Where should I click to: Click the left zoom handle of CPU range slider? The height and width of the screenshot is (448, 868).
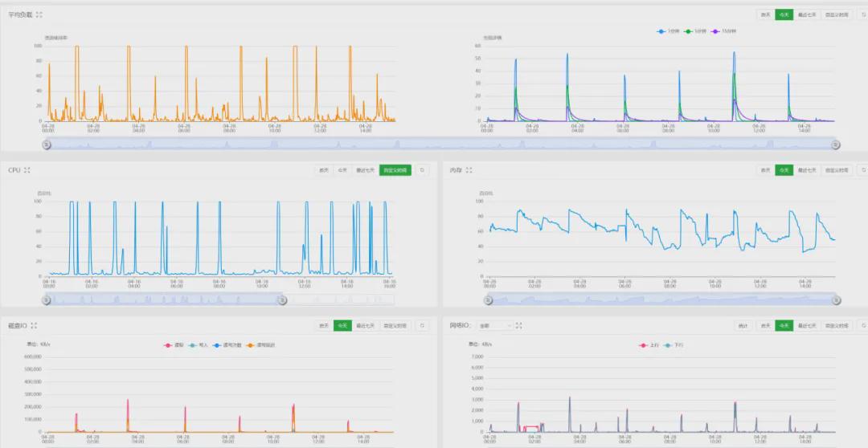pyautogui.click(x=47, y=299)
